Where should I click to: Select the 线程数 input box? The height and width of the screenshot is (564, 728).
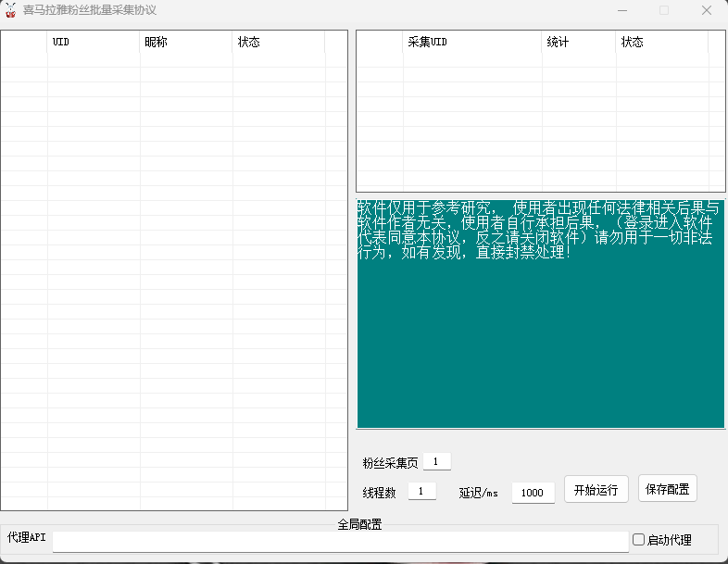(x=421, y=492)
